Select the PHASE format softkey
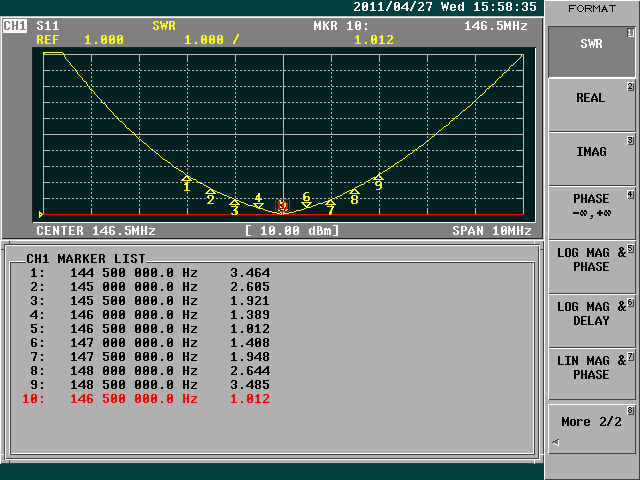640x480 pixels. coord(591,213)
